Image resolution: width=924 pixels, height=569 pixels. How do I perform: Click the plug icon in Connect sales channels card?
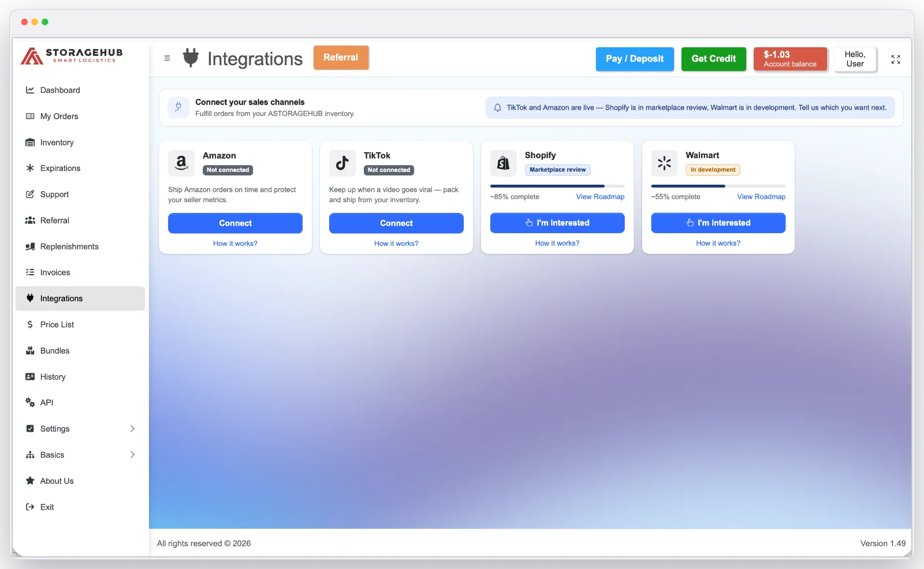coord(178,107)
